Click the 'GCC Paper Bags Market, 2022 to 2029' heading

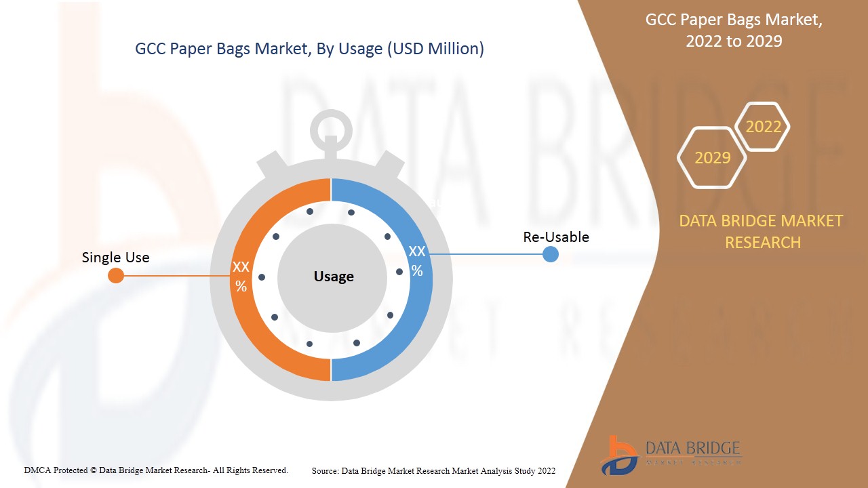[734, 30]
